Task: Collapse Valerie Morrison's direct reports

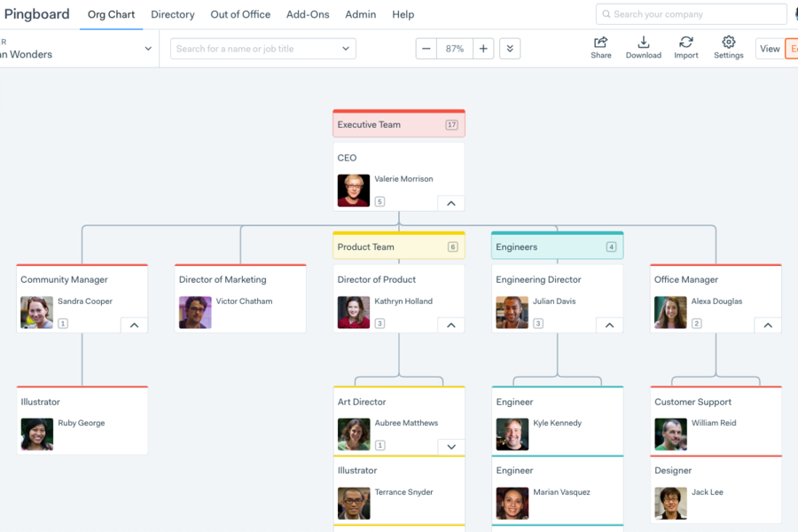Action: [x=450, y=203]
